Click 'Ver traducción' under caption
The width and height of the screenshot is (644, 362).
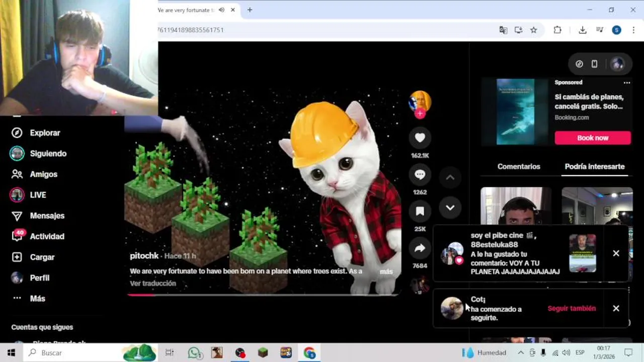(153, 283)
